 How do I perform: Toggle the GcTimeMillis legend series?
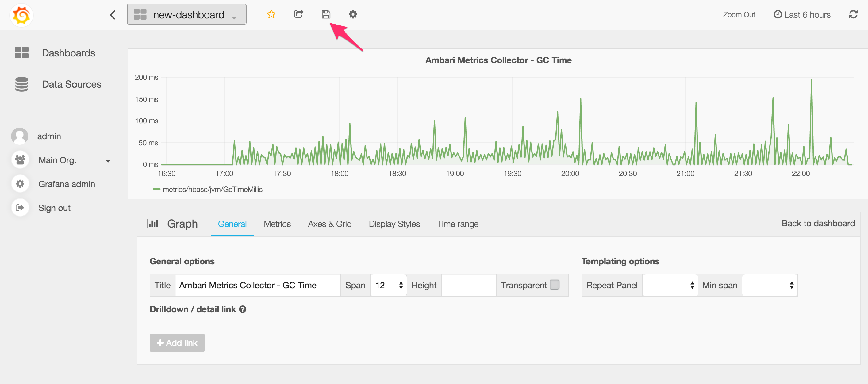coord(212,189)
